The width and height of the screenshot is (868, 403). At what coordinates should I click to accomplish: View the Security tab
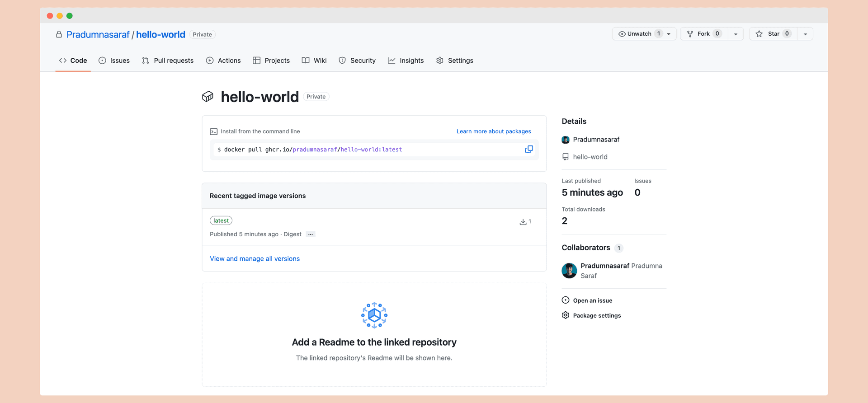[357, 61]
